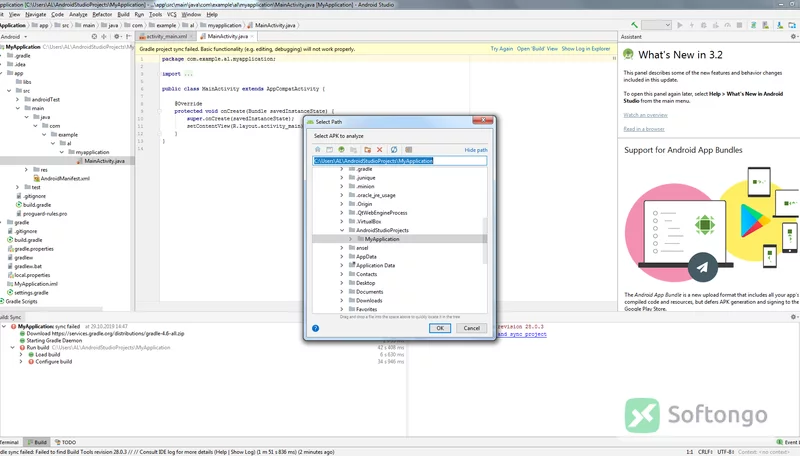Click the home directory icon in Select Path
Viewport: 800px width, 456px height.
point(317,149)
